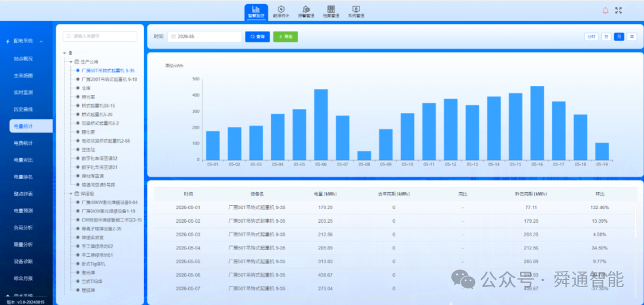The height and width of the screenshot is (305, 644).
Task: Switch granularity to 年
Action: click(631, 36)
